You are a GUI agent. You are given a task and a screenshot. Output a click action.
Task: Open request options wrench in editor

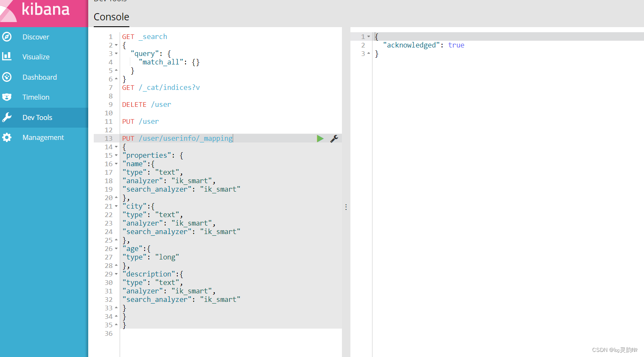click(x=334, y=139)
